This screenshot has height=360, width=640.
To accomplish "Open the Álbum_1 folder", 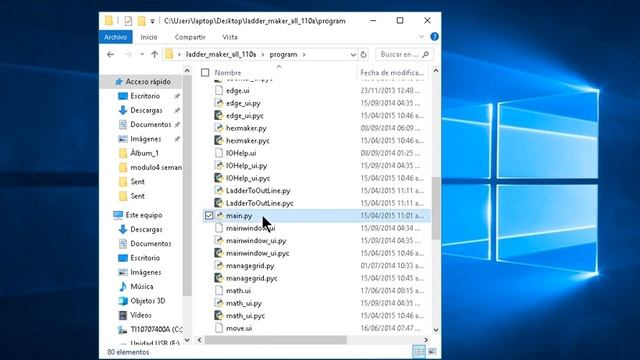I will tap(144, 153).
